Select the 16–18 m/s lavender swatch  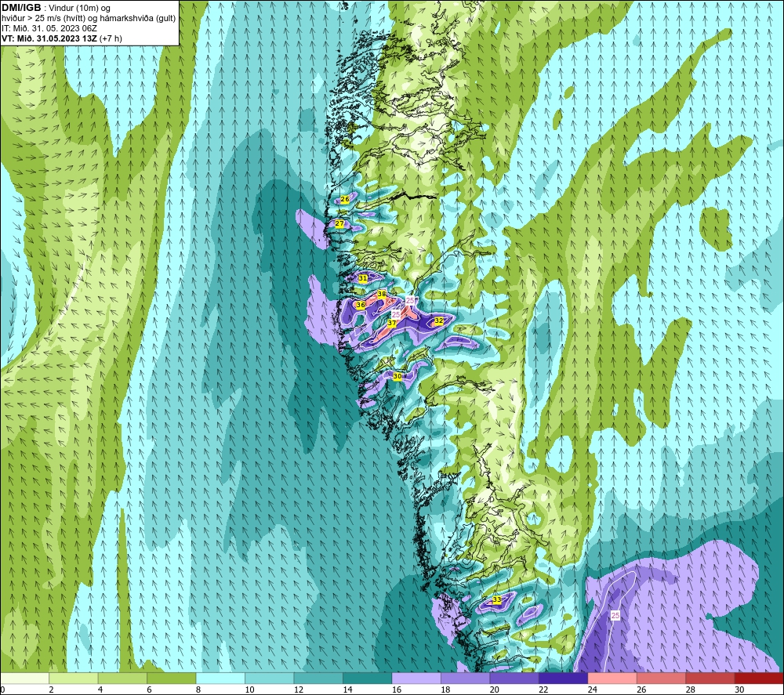point(416,678)
